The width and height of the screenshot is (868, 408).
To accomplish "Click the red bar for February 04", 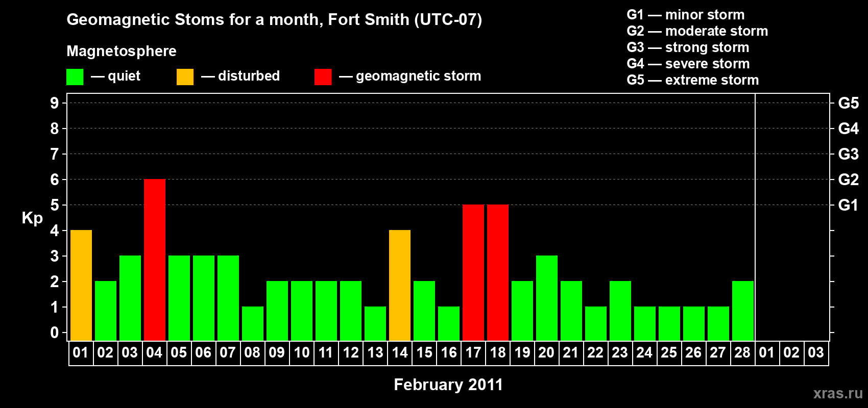I will click(155, 260).
